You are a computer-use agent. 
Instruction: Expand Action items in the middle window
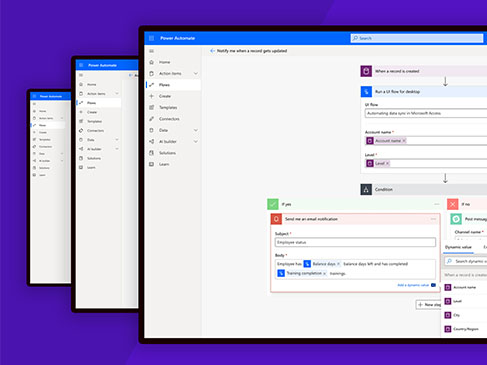[117, 94]
